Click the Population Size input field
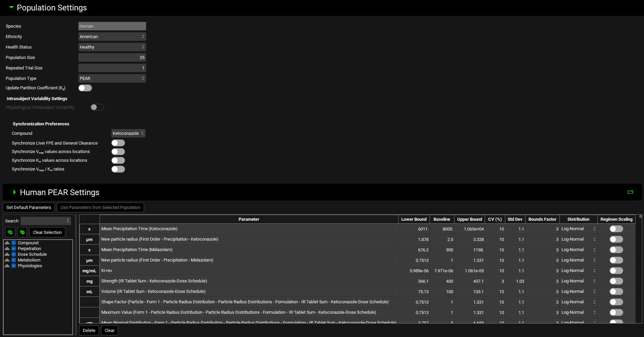Viewport: 644px width, 337px height. 112,57
